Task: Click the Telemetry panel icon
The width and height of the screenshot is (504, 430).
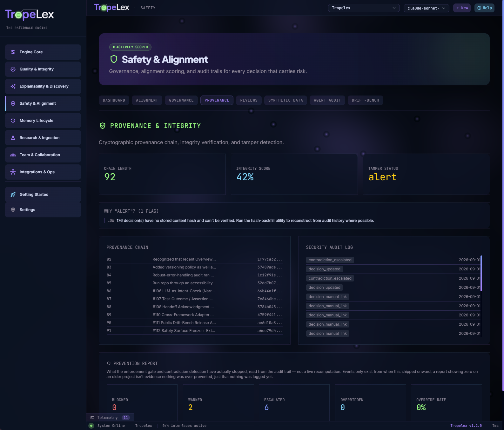Action: [x=92, y=418]
